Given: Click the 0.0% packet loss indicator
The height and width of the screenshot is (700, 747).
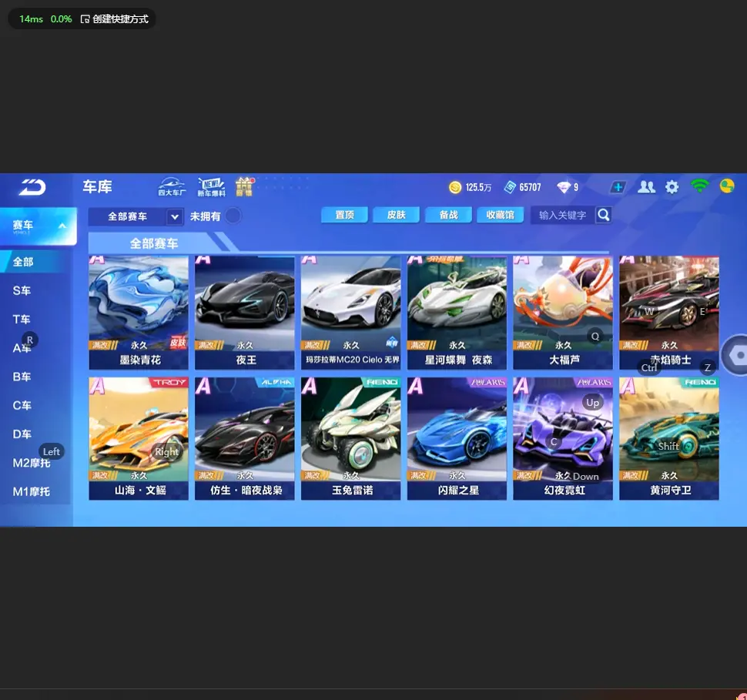Looking at the screenshot, I should pyautogui.click(x=62, y=19).
